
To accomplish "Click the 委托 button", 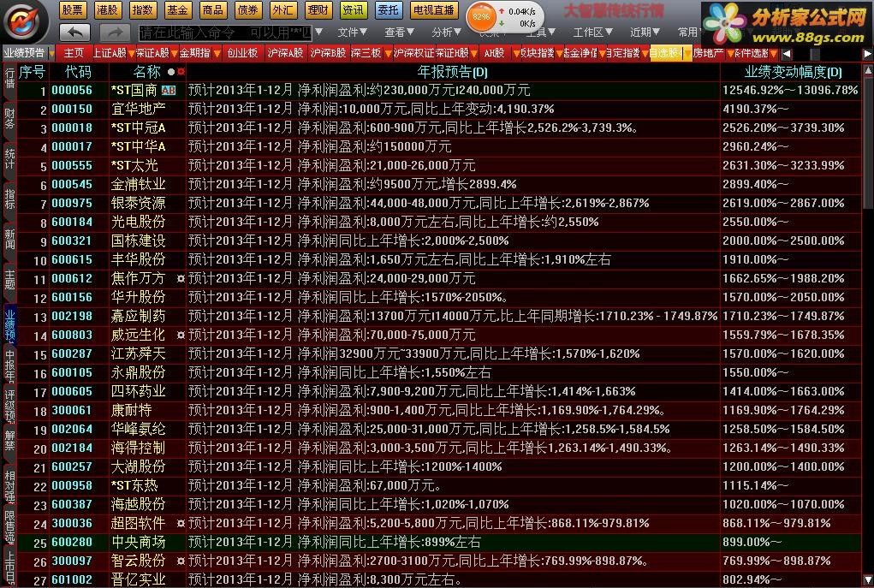I will tap(388, 10).
